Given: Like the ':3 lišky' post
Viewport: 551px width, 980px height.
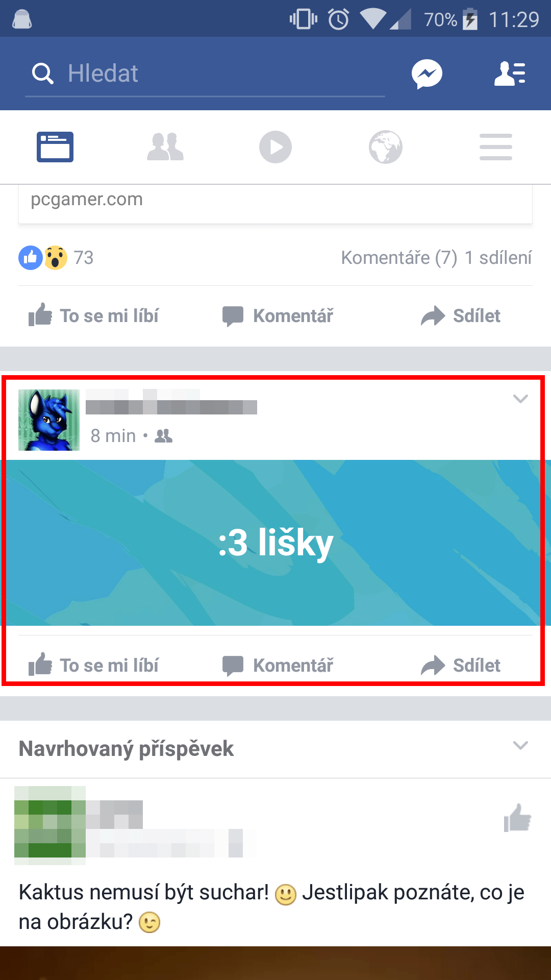Looking at the screenshot, I should 94,665.
